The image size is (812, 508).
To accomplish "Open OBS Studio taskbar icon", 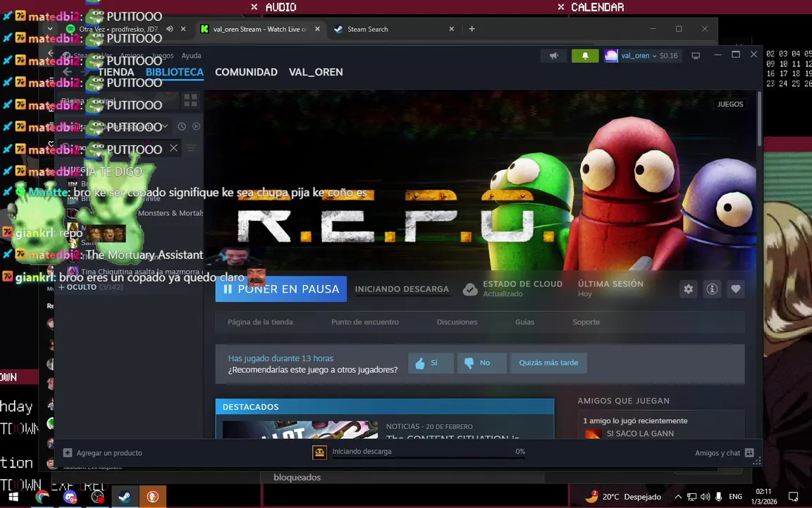I will pos(97,497).
